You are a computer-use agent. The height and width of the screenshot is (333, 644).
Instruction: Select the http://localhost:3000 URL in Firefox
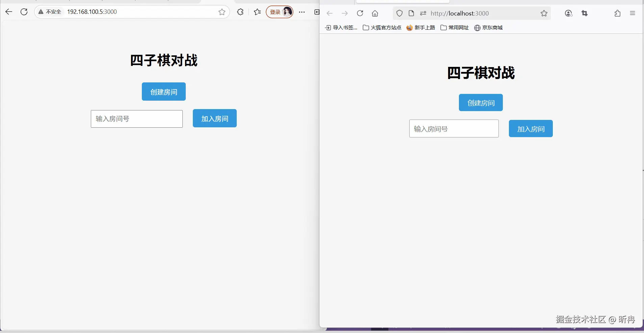click(460, 14)
